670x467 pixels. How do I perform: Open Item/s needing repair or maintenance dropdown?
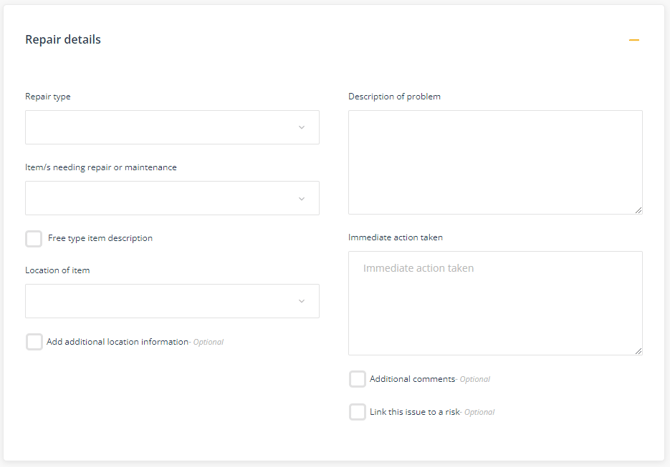(x=172, y=198)
